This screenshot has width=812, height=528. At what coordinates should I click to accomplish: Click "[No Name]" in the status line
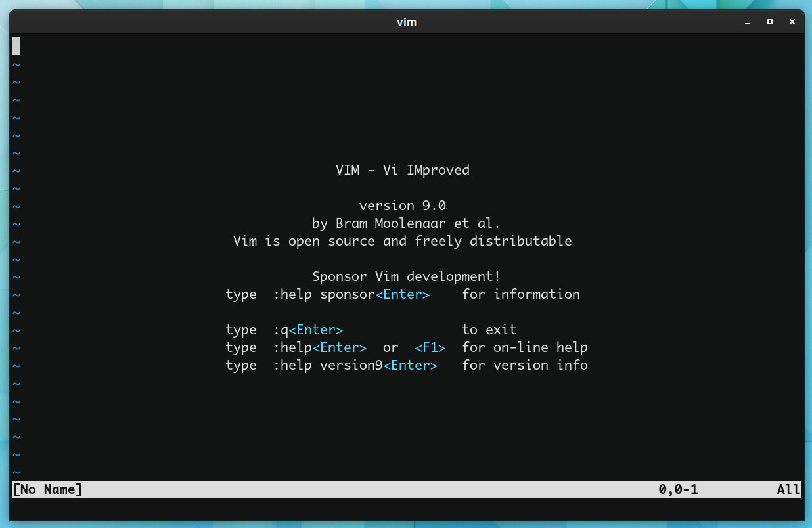pos(48,489)
